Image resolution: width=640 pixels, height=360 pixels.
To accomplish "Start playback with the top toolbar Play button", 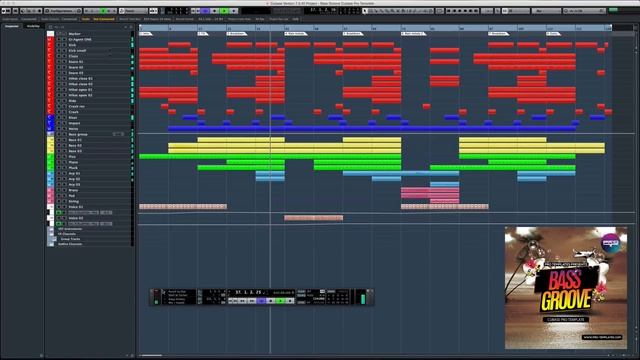I will pyautogui.click(x=224, y=11).
